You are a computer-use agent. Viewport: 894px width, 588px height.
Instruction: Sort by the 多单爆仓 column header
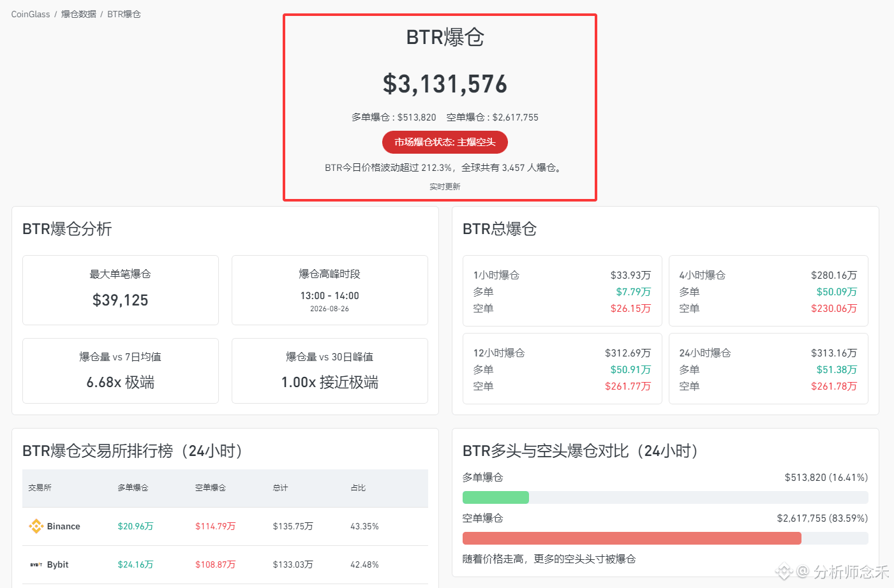pos(133,488)
